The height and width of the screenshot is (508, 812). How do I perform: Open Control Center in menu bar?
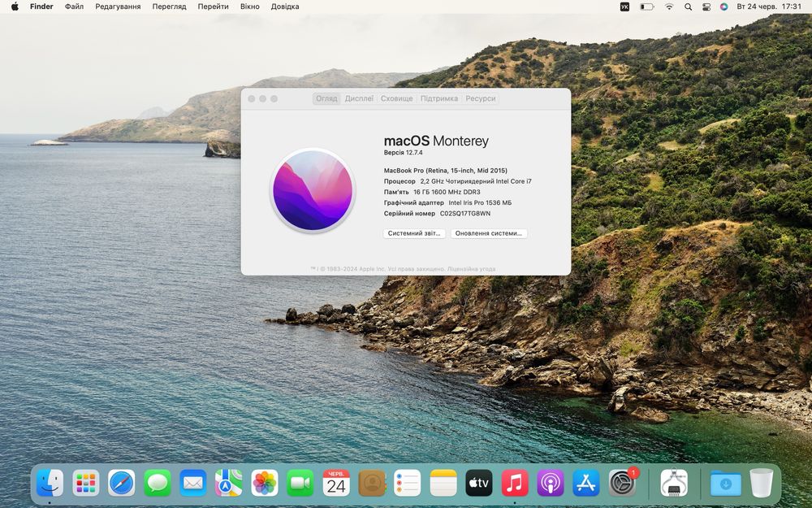coord(706,7)
